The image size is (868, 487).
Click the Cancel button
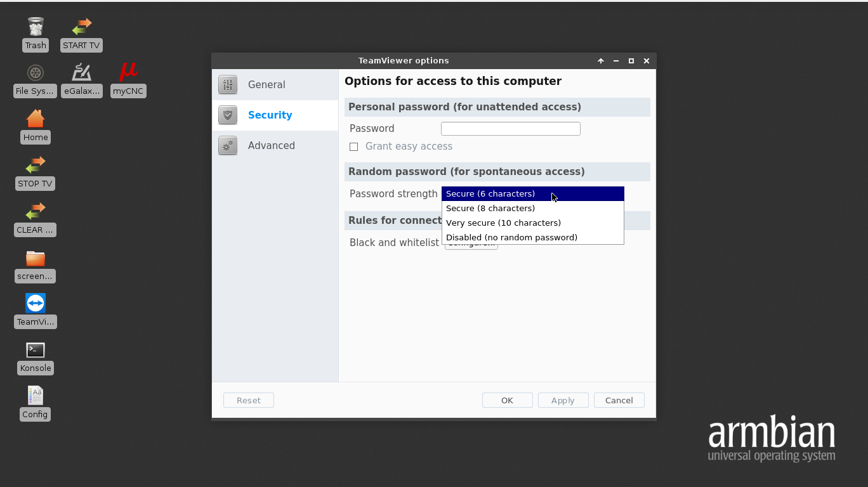tap(619, 400)
